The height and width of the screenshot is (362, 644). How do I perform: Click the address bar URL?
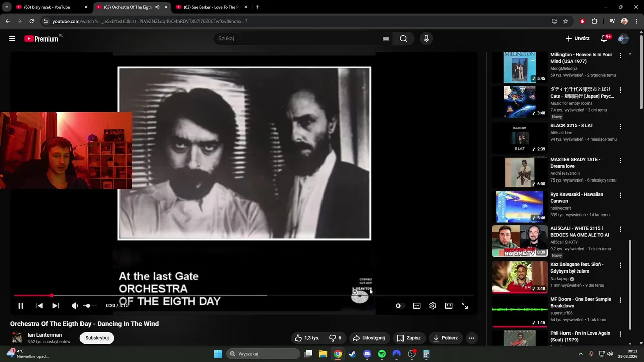(x=150, y=21)
